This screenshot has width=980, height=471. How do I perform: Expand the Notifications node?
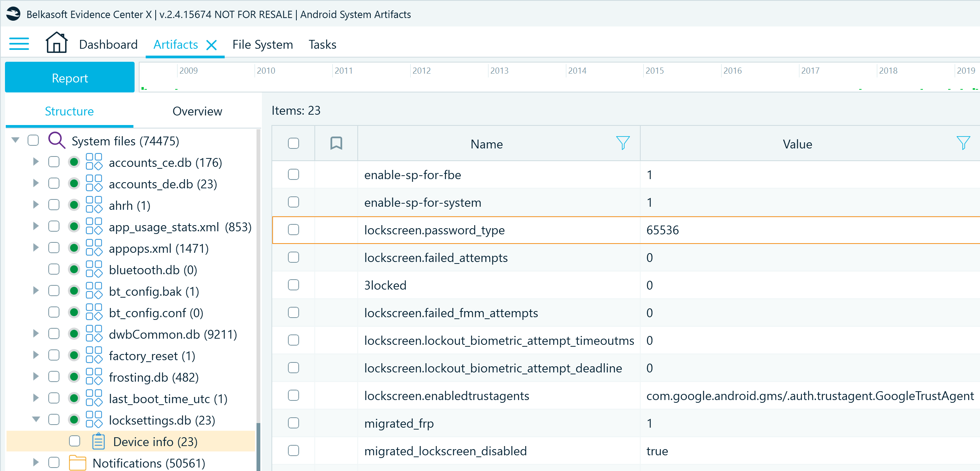[36, 462]
